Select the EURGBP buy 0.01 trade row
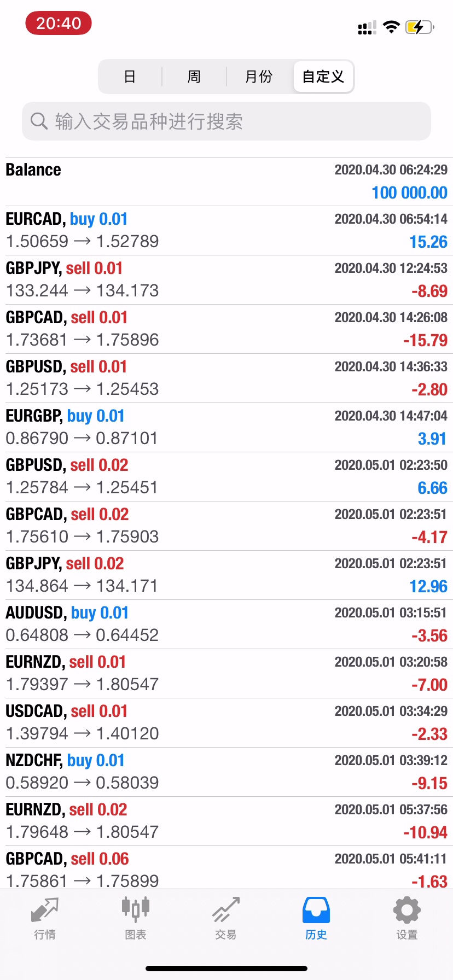The height and width of the screenshot is (980, 453). coord(226,427)
